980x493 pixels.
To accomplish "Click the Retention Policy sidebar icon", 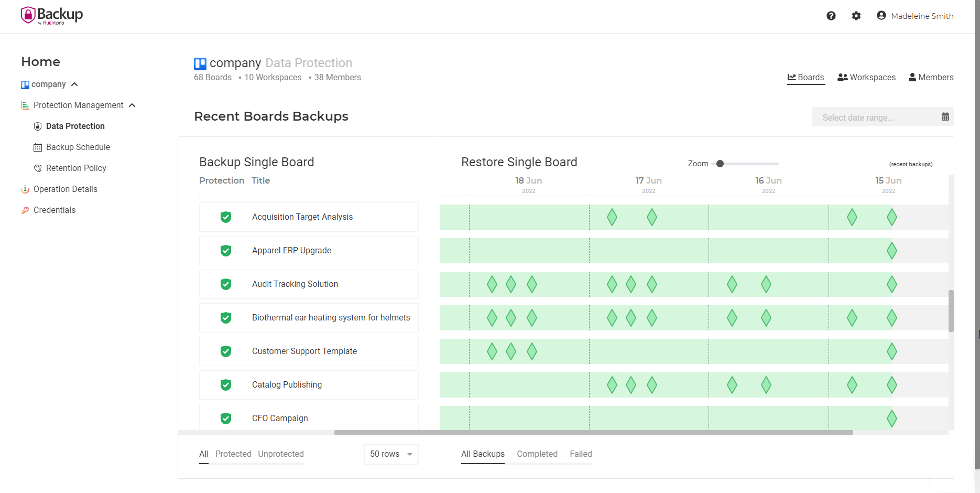I will [38, 168].
